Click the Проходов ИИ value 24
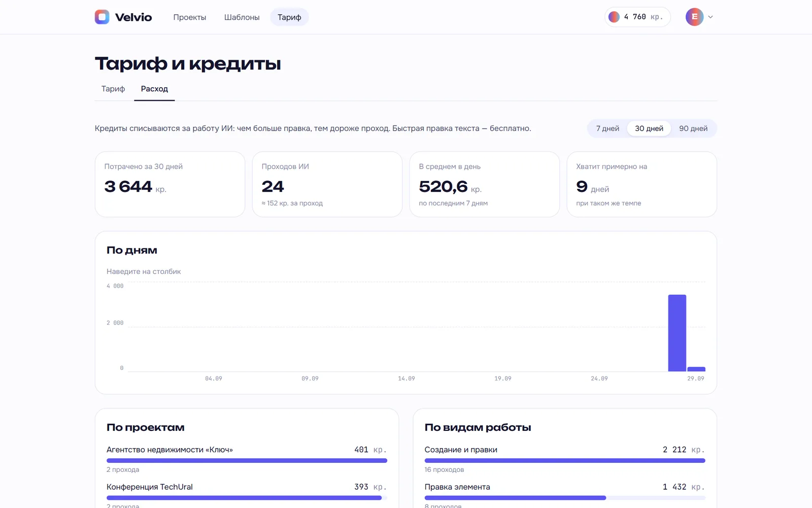 [273, 186]
